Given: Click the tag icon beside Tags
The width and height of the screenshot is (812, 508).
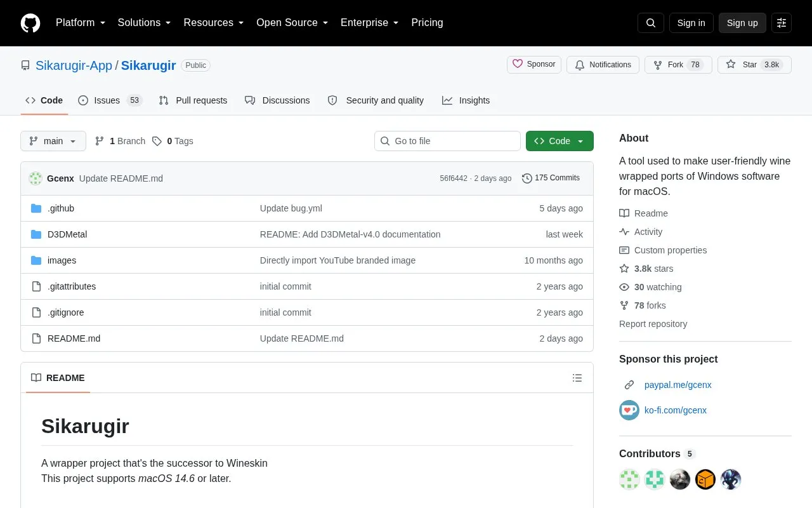Looking at the screenshot, I should pyautogui.click(x=157, y=141).
